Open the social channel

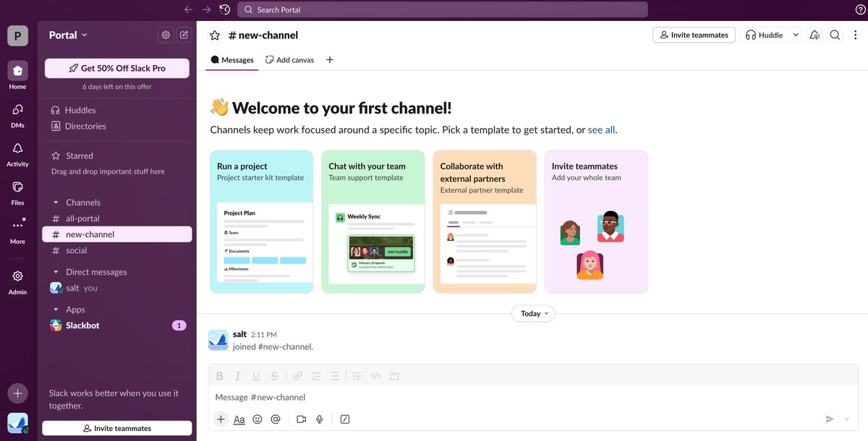[x=117, y=250]
